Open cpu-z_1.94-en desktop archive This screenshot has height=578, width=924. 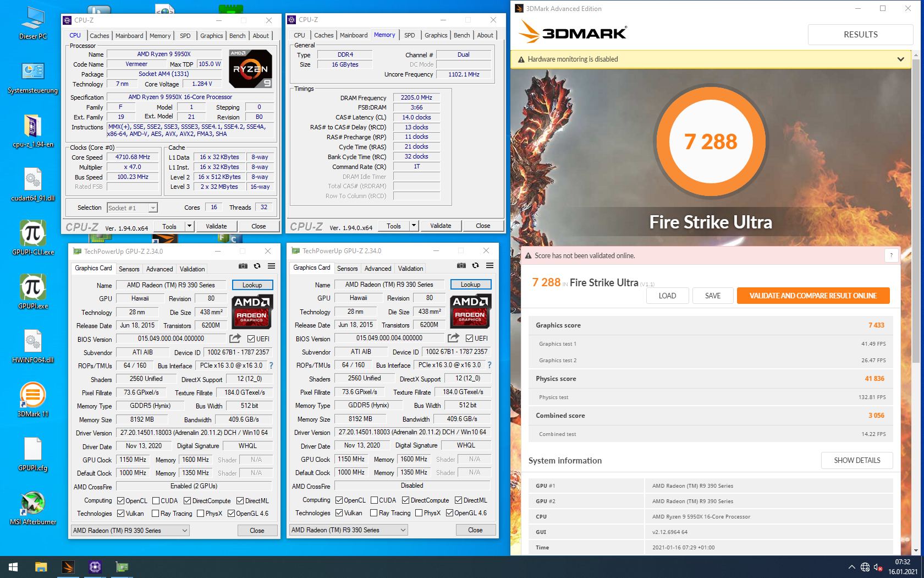click(x=33, y=131)
